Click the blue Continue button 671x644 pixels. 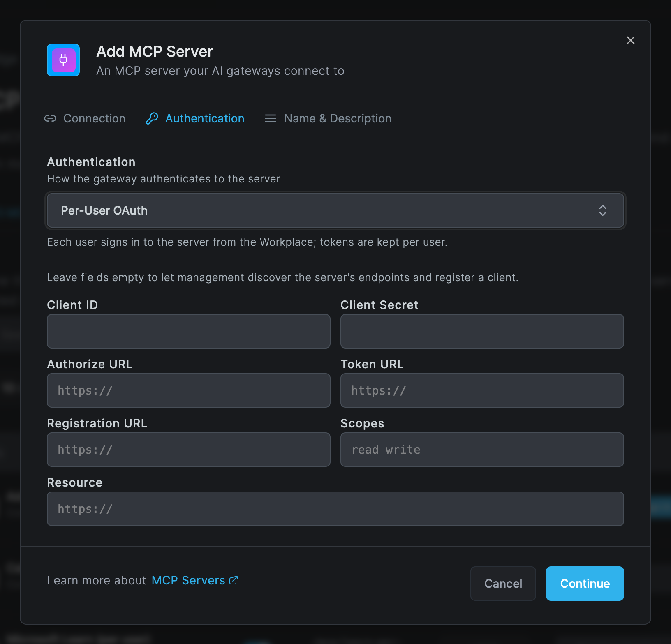[x=585, y=584]
